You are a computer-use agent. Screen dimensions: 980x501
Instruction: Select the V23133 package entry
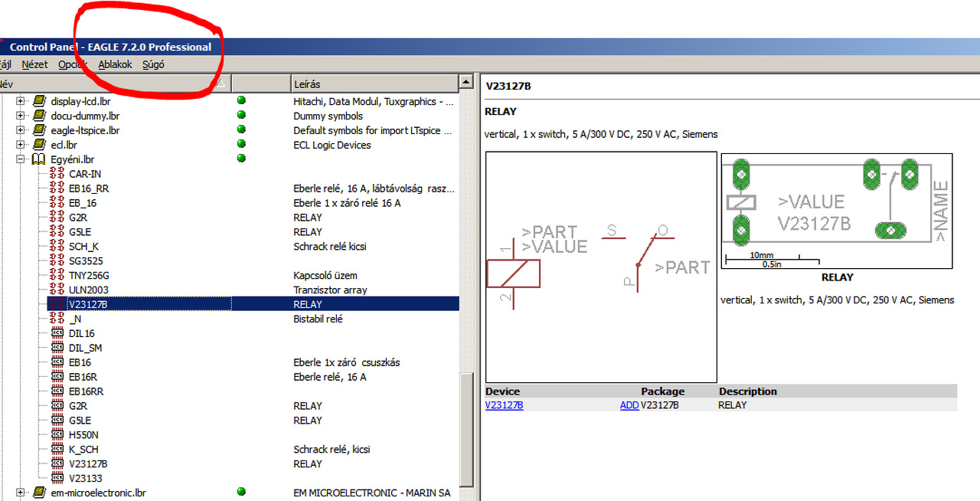pos(85,479)
